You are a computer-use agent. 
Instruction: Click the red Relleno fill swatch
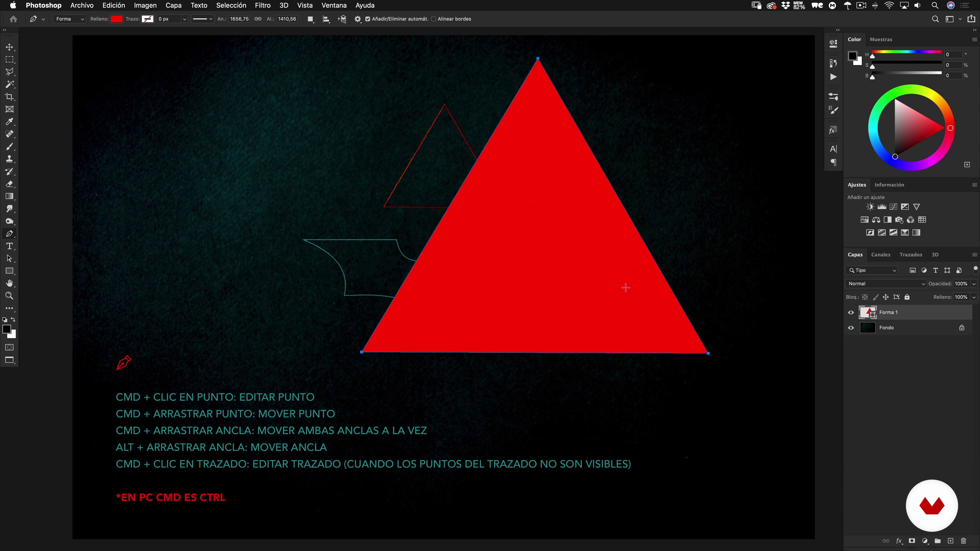click(116, 19)
